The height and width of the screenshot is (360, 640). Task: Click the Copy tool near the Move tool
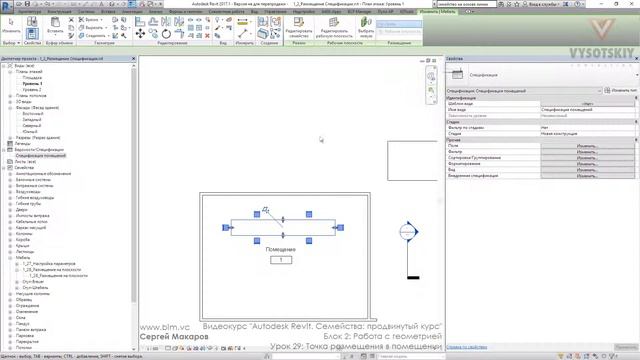click(x=153, y=34)
